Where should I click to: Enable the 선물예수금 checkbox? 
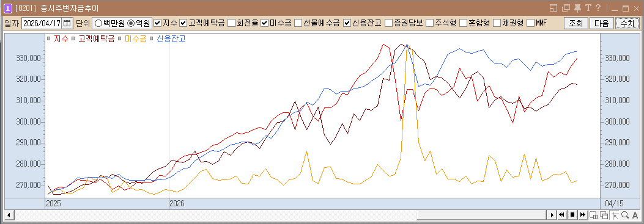[298, 23]
